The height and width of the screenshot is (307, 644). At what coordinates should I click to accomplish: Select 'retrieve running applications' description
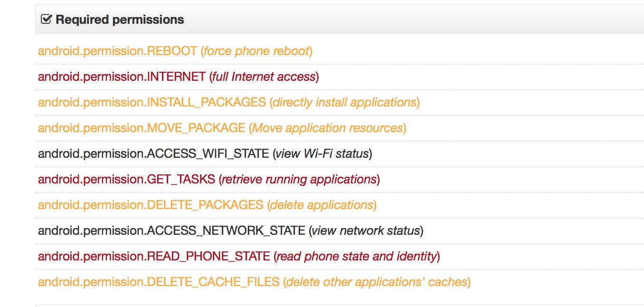299,179
